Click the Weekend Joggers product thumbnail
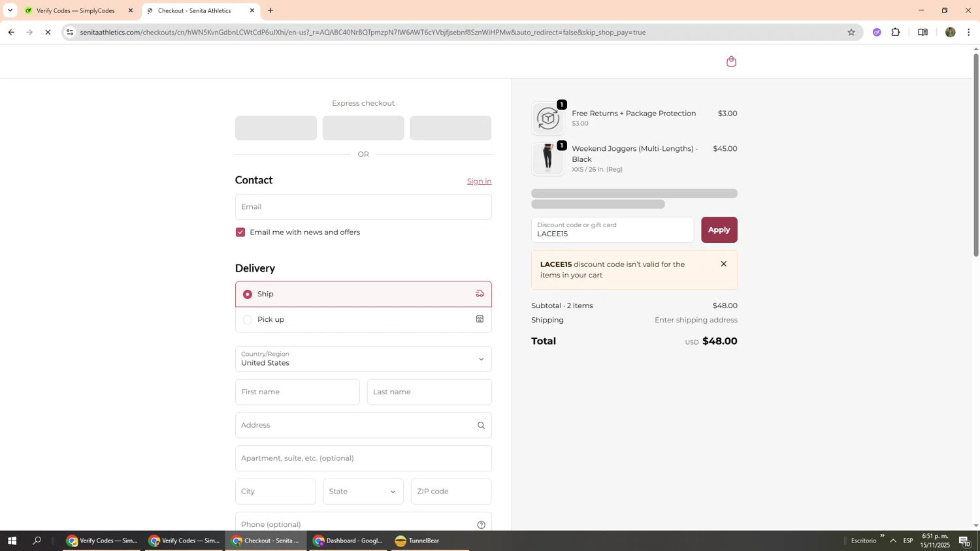This screenshot has width=980, height=551. (x=547, y=159)
